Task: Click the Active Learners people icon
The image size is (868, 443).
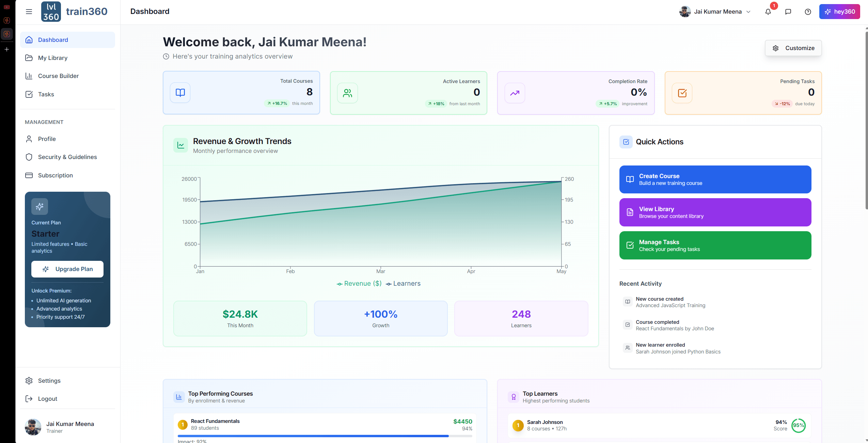Action: pos(347,93)
